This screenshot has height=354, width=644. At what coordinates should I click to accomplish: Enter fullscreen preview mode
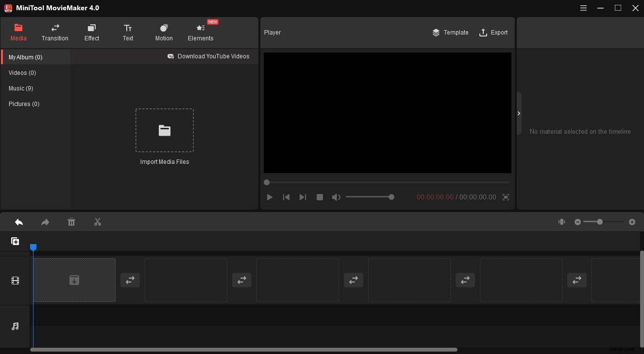point(506,197)
